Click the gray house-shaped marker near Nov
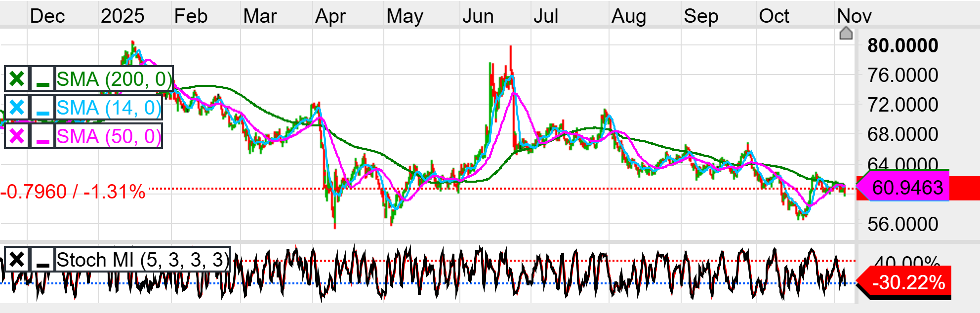This screenshot has height=313, width=980. pos(846,34)
